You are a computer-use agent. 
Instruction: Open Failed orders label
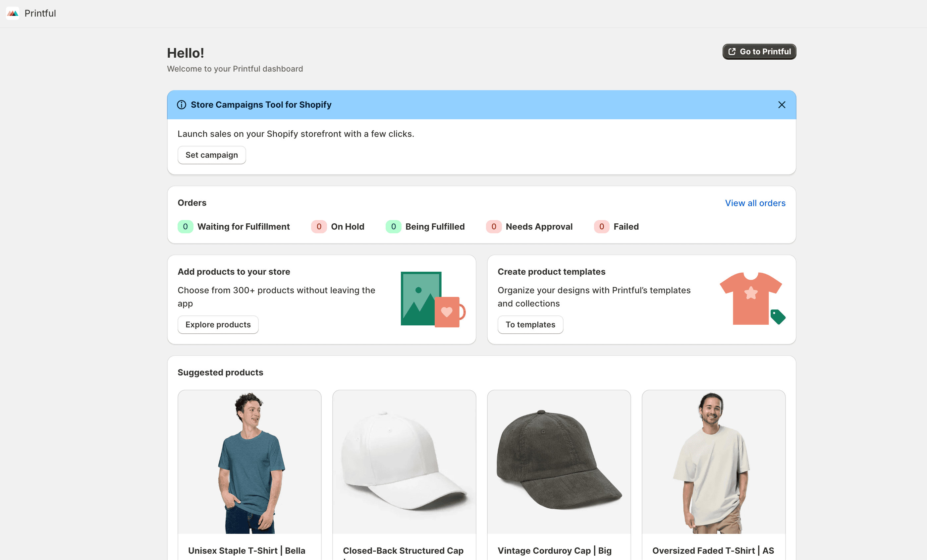point(626,227)
